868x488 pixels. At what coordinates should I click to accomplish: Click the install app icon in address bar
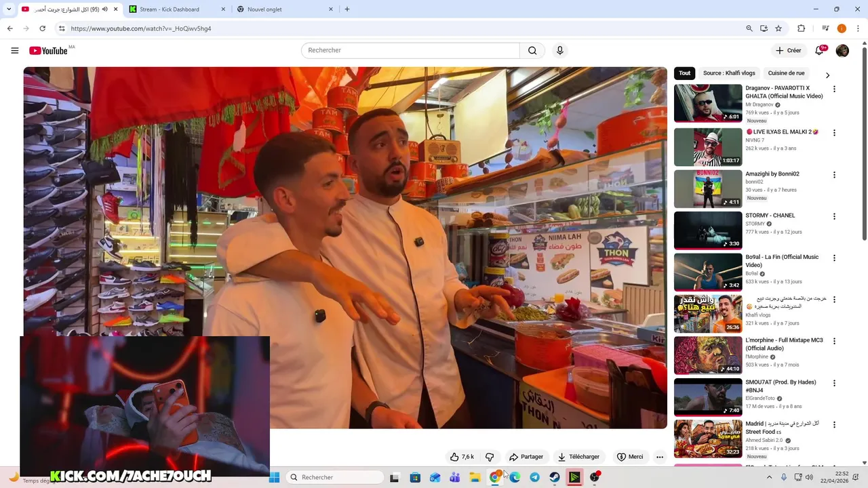(764, 28)
